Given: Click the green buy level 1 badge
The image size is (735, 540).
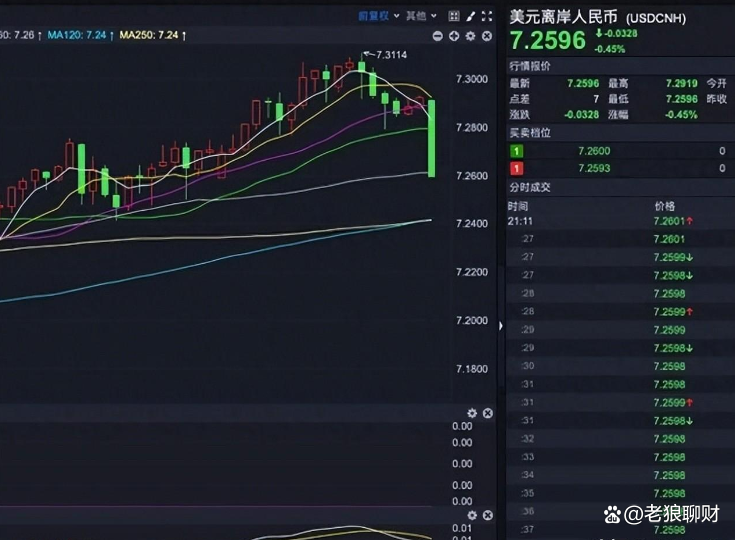Looking at the screenshot, I should [x=517, y=151].
